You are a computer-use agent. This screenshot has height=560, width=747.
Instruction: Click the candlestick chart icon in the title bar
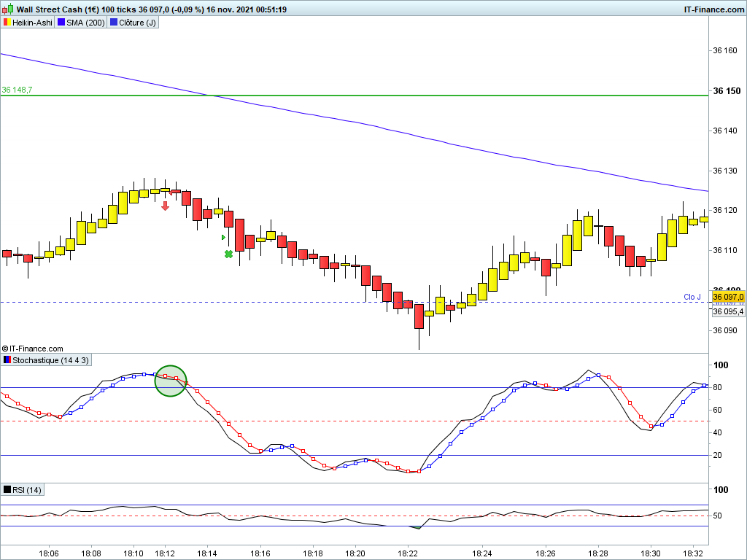(x=8, y=9)
